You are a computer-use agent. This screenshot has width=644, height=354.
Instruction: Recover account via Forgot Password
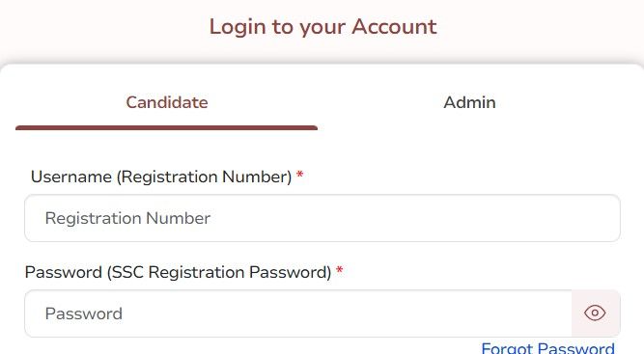[x=547, y=348]
